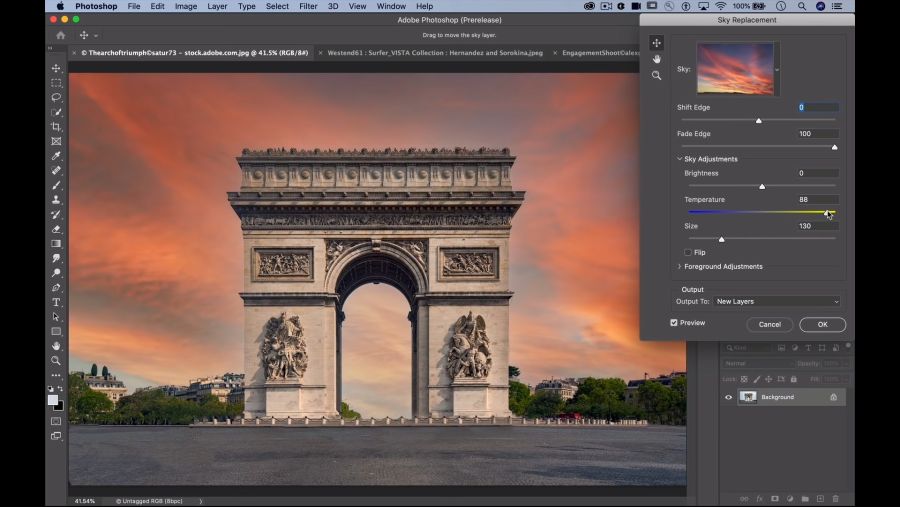
Task: Select the Hand tool in left toolbar
Action: pos(56,346)
